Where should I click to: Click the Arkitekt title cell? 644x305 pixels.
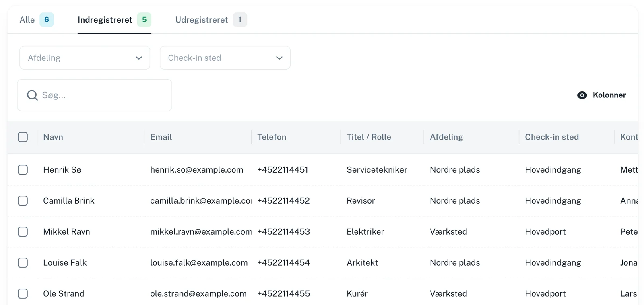(362, 263)
